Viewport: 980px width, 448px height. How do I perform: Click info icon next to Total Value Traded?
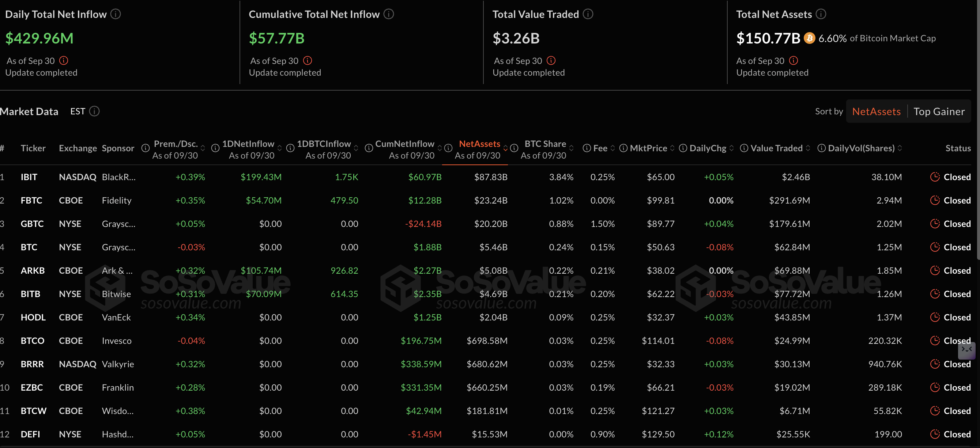tap(588, 14)
